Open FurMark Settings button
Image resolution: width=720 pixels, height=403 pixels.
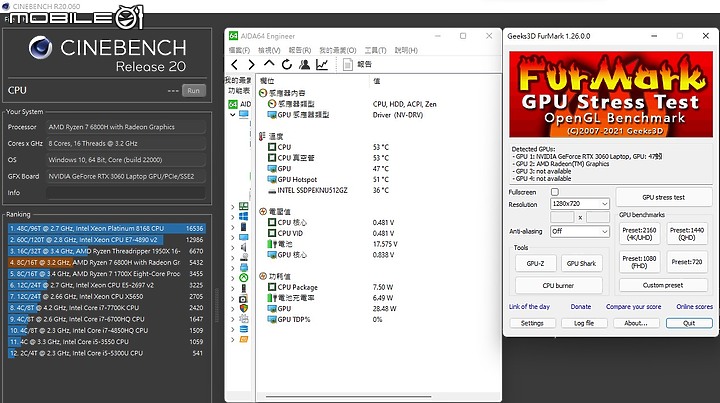coord(532,323)
